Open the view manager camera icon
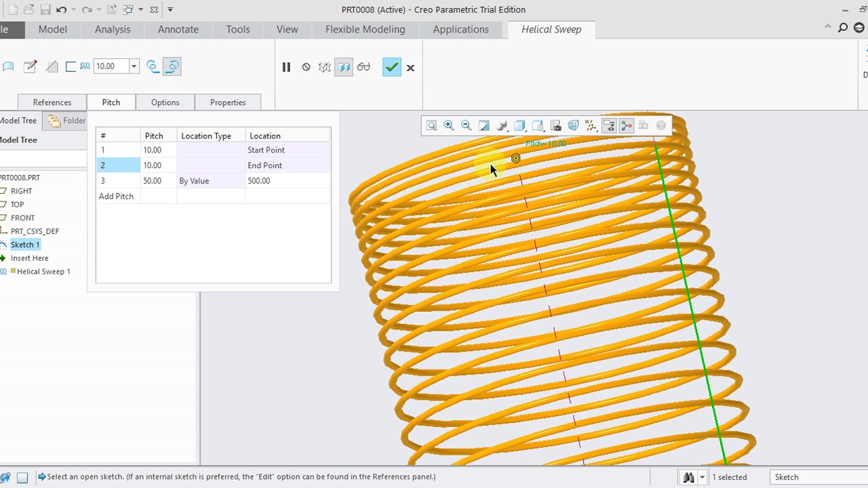The width and height of the screenshot is (868, 488). pyautogui.click(x=555, y=125)
